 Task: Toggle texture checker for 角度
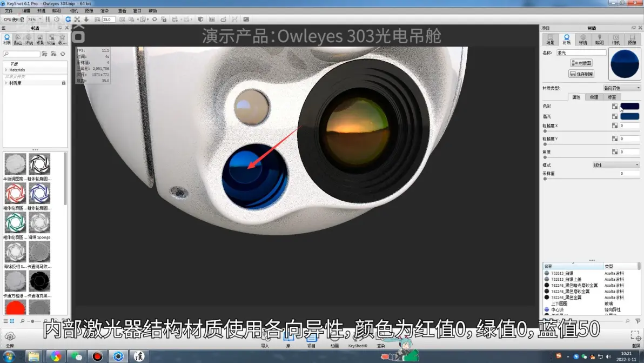point(614,151)
